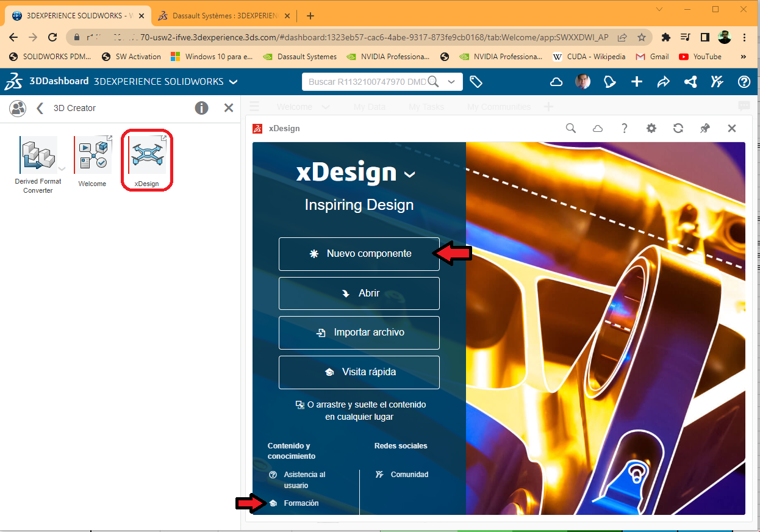Open Help in the 3DDashboard top bar
This screenshot has height=532, width=760.
(x=744, y=82)
